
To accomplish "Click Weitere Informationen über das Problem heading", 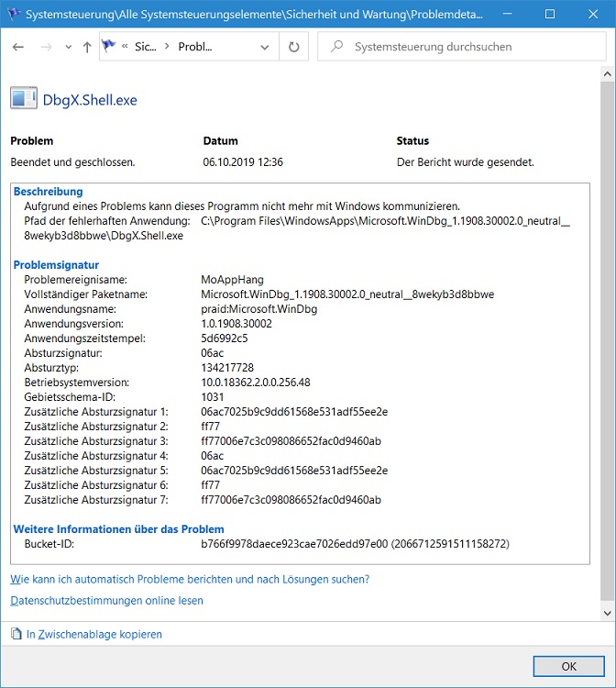I will (x=119, y=529).
